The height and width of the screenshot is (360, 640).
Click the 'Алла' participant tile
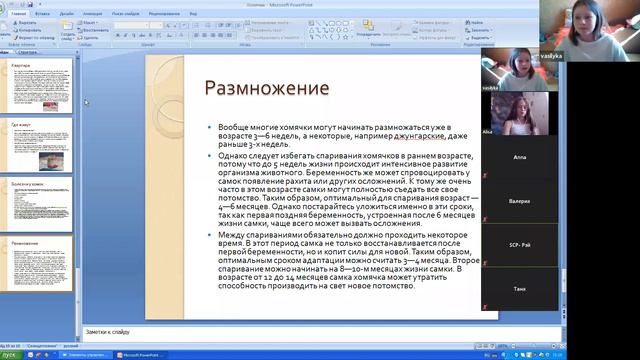pos(520,157)
